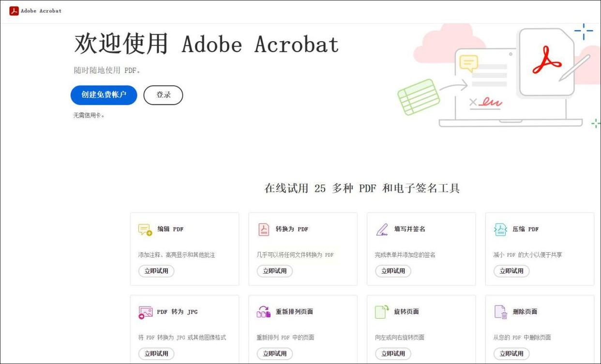The width and height of the screenshot is (601, 364).
Task: Try 转换为 PDF with 立即试用
Action: (x=275, y=271)
